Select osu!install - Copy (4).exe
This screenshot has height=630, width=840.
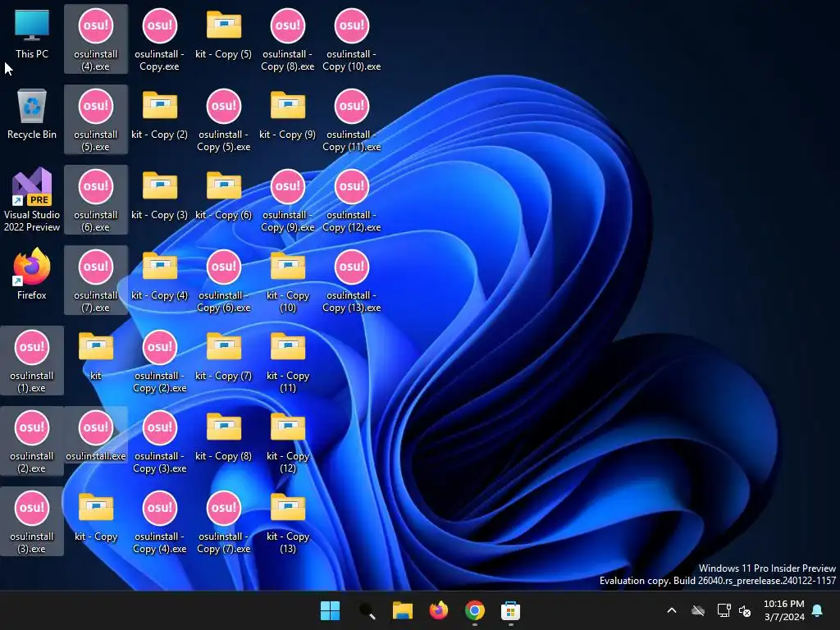160,522
